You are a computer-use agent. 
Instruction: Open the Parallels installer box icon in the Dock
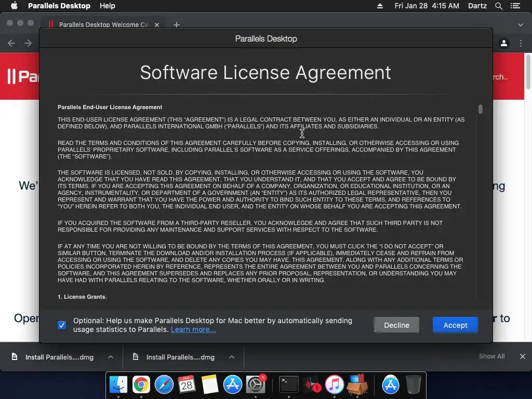[357, 384]
